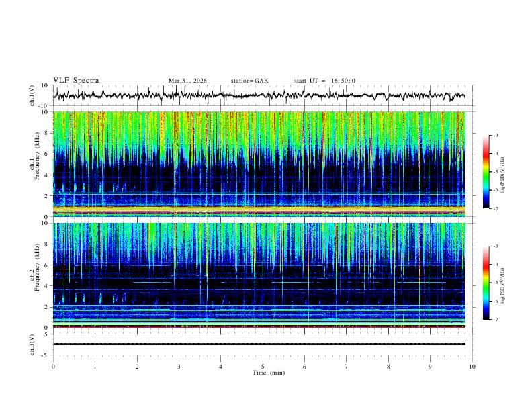The height and width of the screenshot is (411, 532).
Task: Click the ch.1 'Frequency (kHz)' axis label
Action: 37,156
